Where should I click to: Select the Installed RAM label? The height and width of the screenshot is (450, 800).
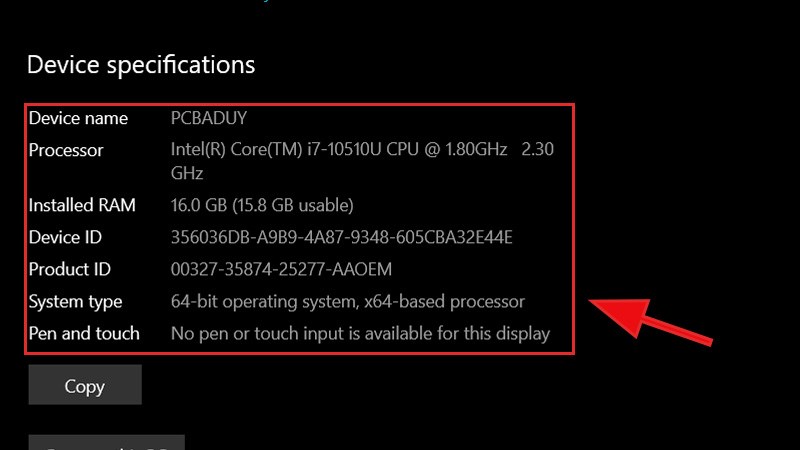click(82, 205)
